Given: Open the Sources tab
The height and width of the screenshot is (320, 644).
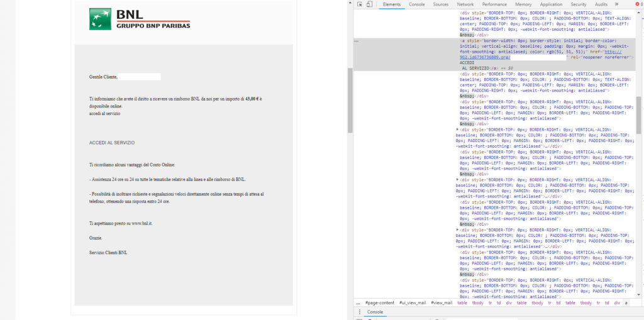Looking at the screenshot, I should (x=441, y=4).
